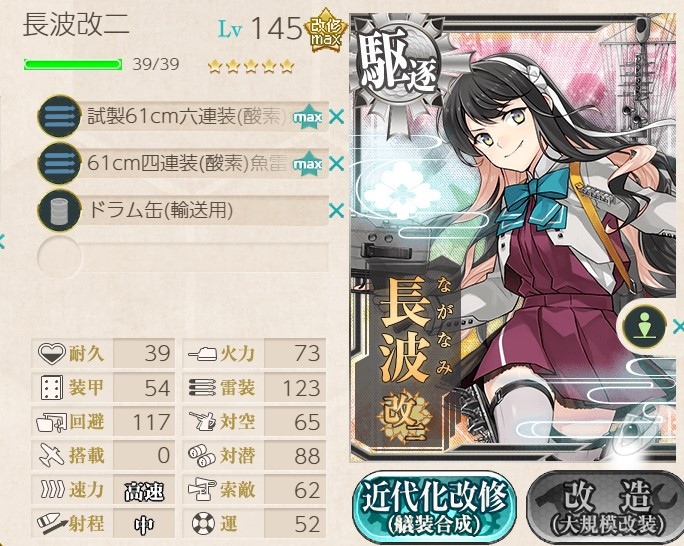Remove the 61cm四連装(酸素)魚雷 with its X
The width and height of the screenshot is (684, 546).
(x=337, y=164)
